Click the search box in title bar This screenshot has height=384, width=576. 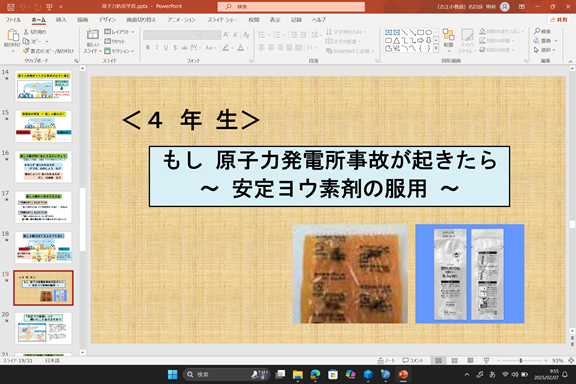pos(291,7)
